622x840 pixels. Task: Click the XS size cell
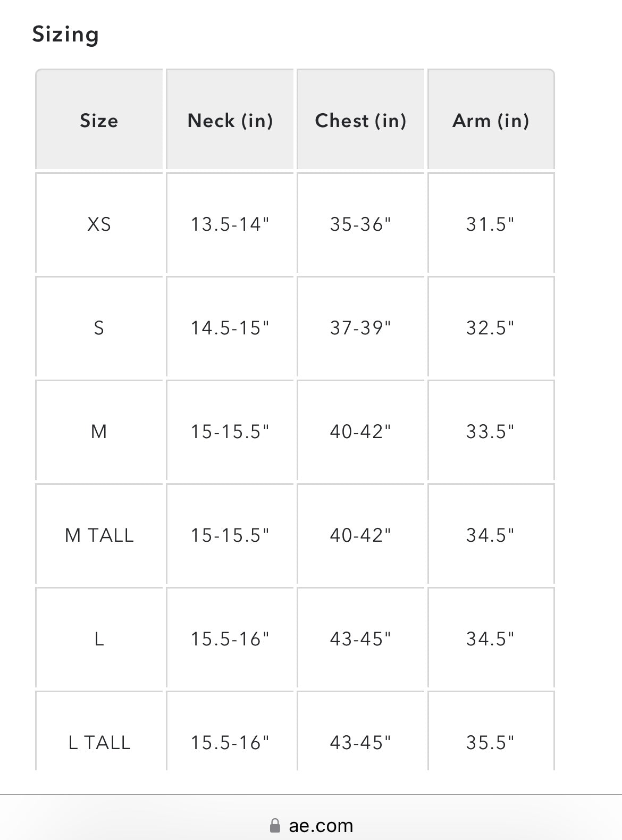pos(99,224)
